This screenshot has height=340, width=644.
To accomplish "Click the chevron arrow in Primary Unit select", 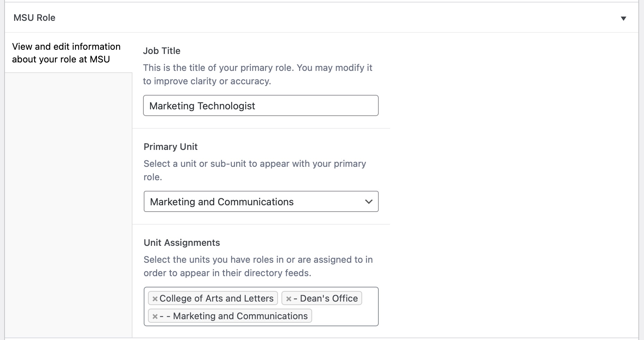I will pos(369,202).
